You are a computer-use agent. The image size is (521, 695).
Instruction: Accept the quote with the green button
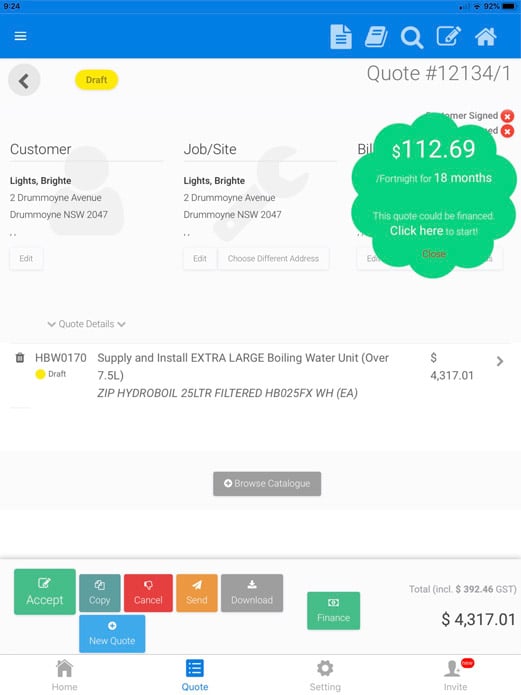click(x=45, y=592)
